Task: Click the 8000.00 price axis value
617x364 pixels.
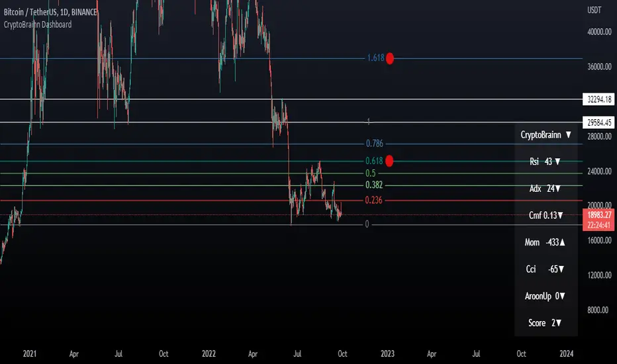Action: [598, 310]
